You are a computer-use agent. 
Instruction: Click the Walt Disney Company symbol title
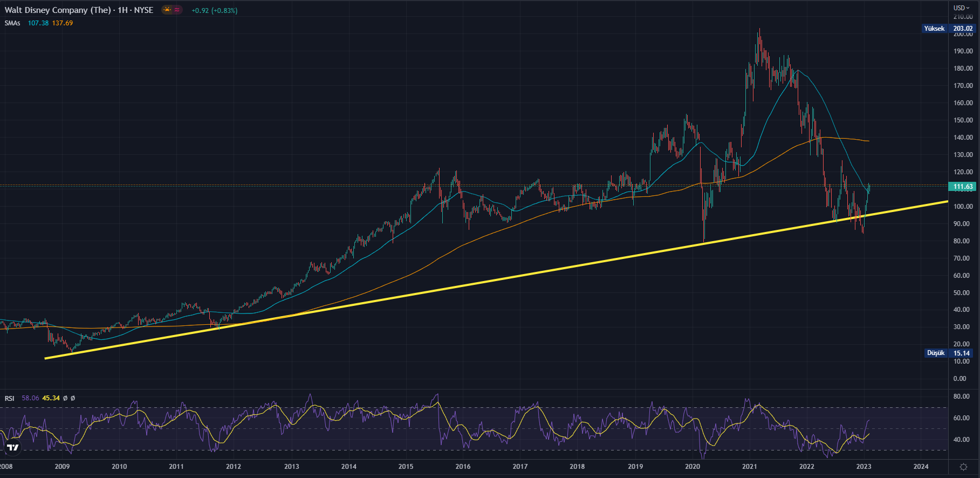tap(79, 10)
